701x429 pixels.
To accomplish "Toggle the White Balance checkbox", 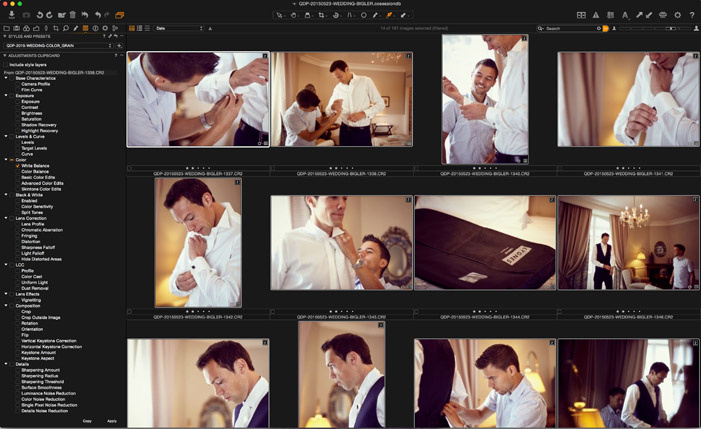I will (17, 166).
